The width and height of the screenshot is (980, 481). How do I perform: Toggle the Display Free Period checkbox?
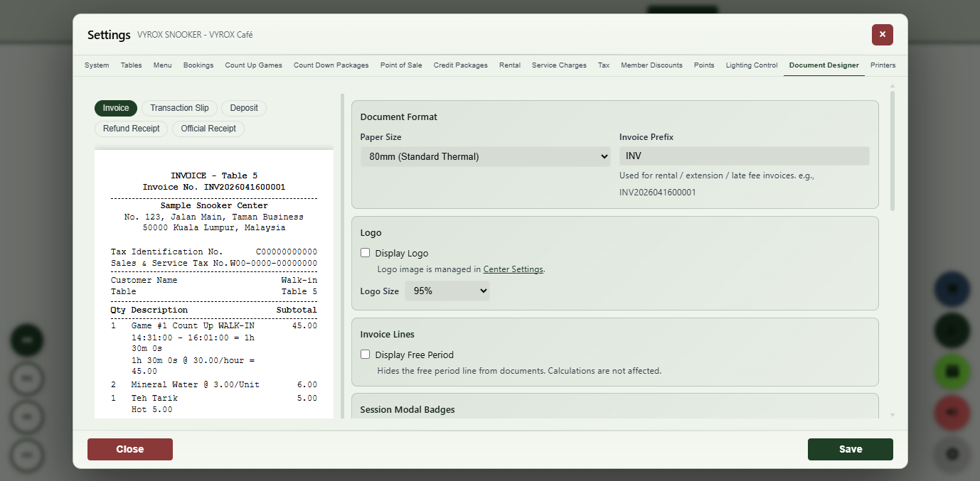[366, 355]
